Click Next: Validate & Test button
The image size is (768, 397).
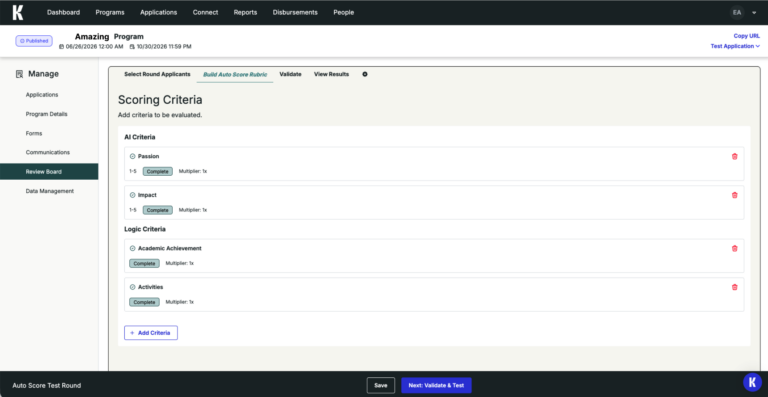pyautogui.click(x=436, y=385)
